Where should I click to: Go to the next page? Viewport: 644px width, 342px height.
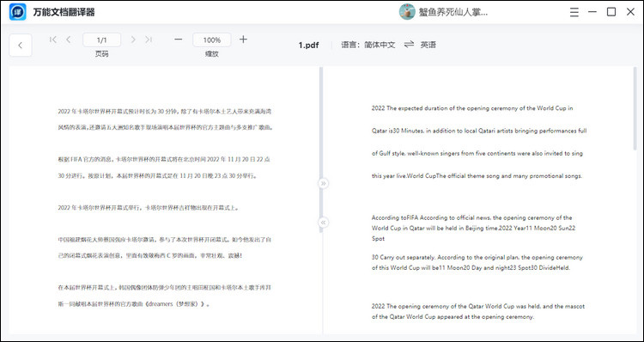pyautogui.click(x=133, y=40)
